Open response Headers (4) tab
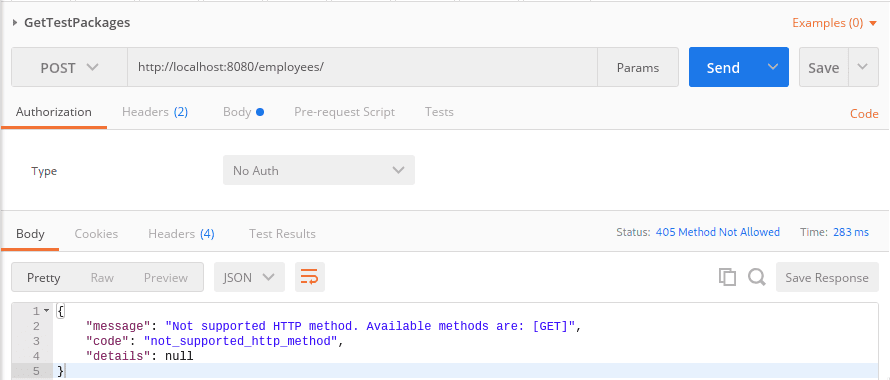890x380 pixels. click(x=181, y=233)
